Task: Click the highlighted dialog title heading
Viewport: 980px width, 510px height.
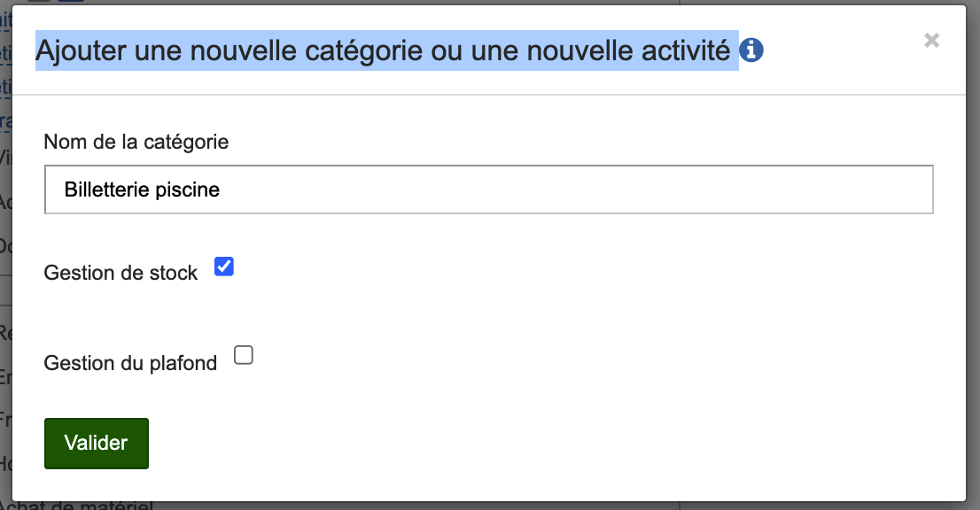Action: point(386,51)
